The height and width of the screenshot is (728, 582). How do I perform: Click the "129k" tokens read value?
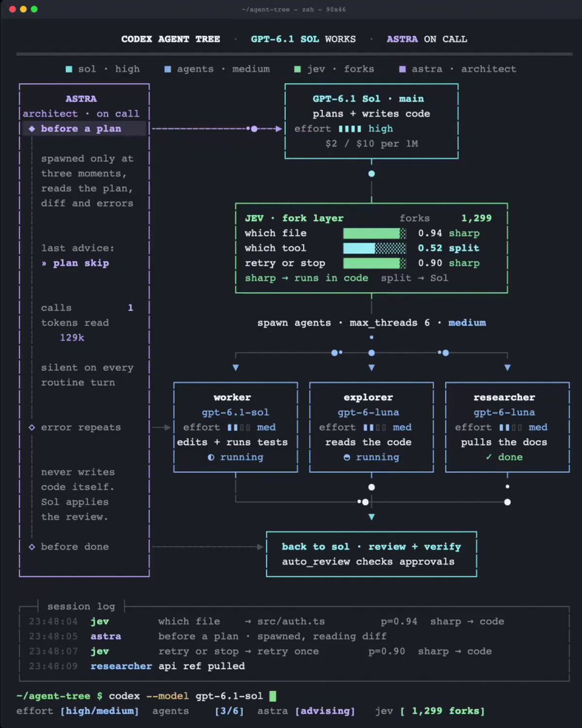click(72, 338)
